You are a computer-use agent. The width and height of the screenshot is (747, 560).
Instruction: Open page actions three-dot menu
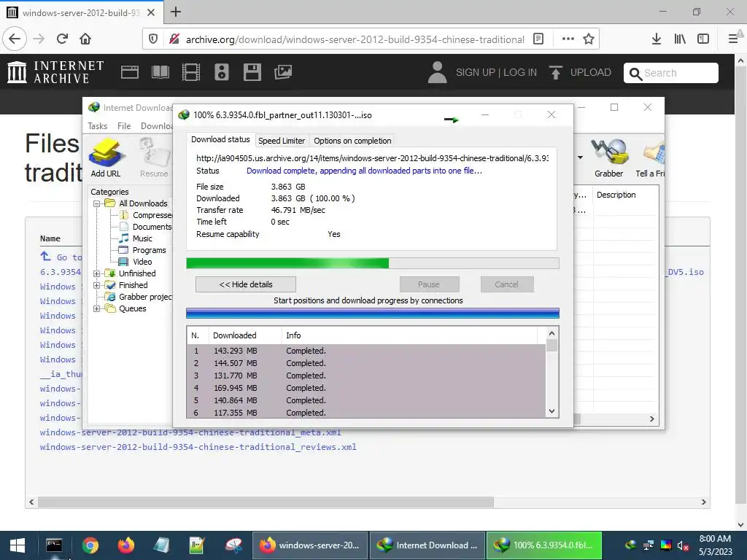tap(568, 39)
